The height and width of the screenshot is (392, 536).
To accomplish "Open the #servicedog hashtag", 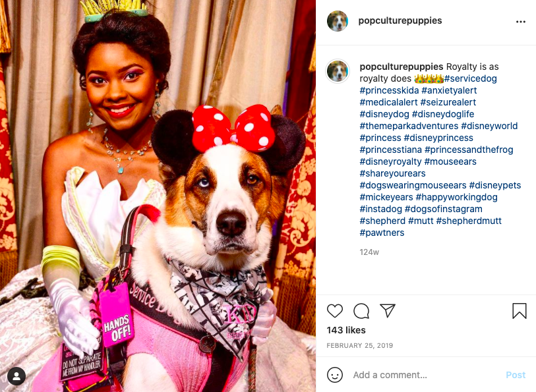I will [470, 78].
